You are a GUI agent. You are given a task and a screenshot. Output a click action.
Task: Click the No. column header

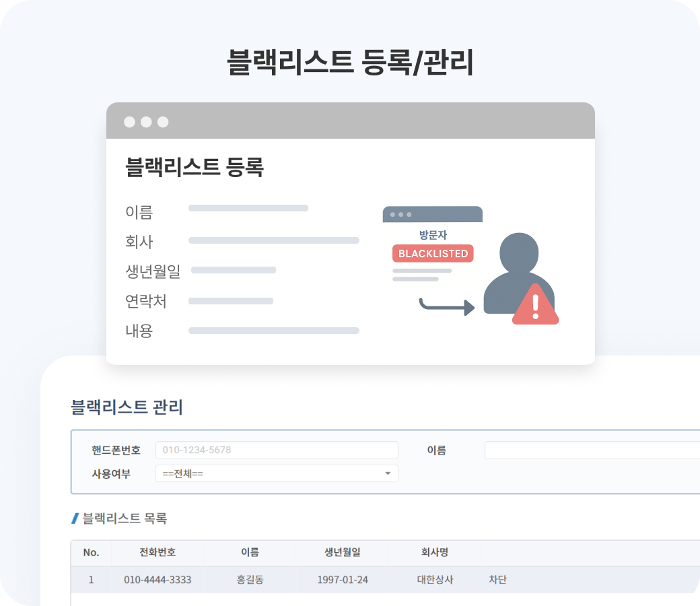tap(91, 552)
